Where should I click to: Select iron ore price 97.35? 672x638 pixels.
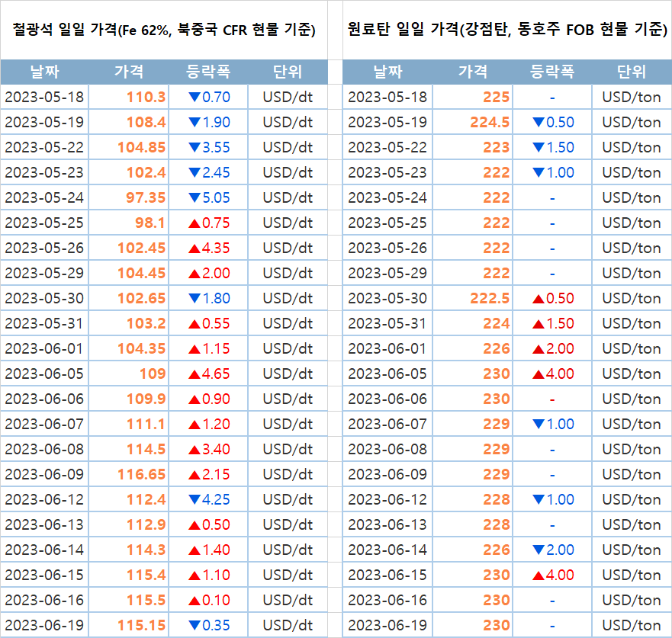[146, 198]
